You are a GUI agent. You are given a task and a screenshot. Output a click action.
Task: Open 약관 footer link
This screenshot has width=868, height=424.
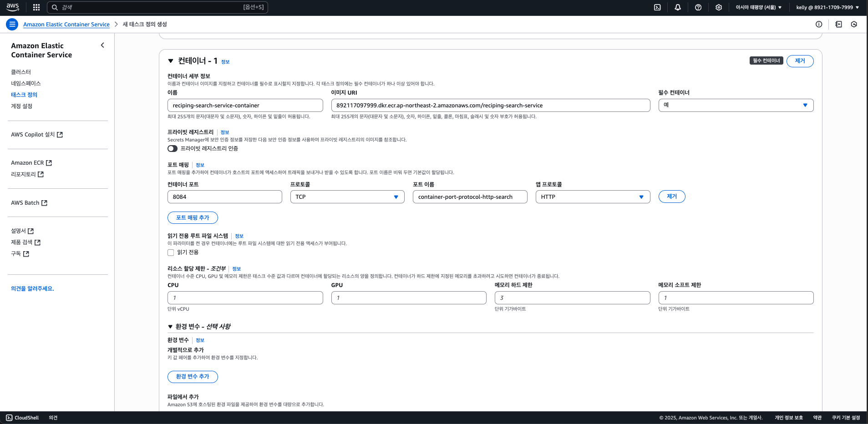pos(817,418)
